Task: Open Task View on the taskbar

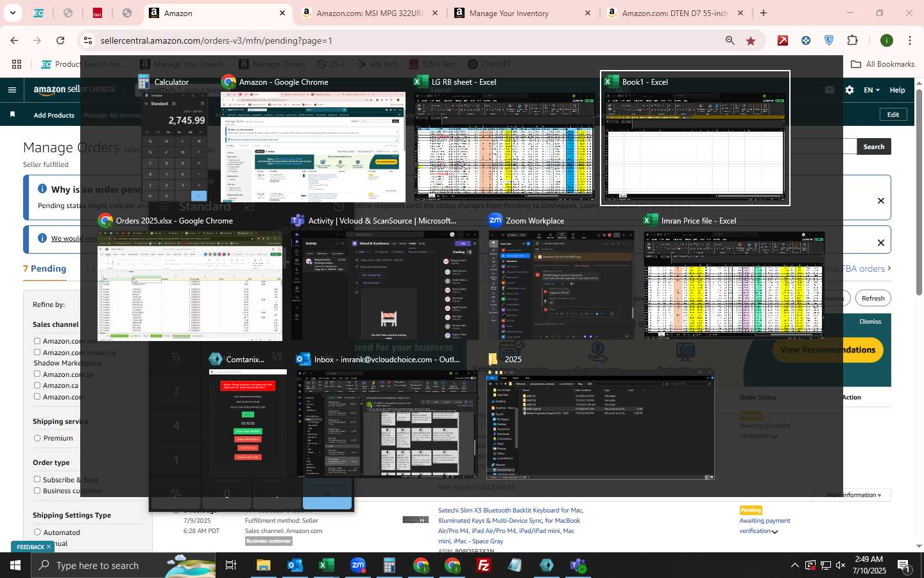Action: click(x=231, y=565)
